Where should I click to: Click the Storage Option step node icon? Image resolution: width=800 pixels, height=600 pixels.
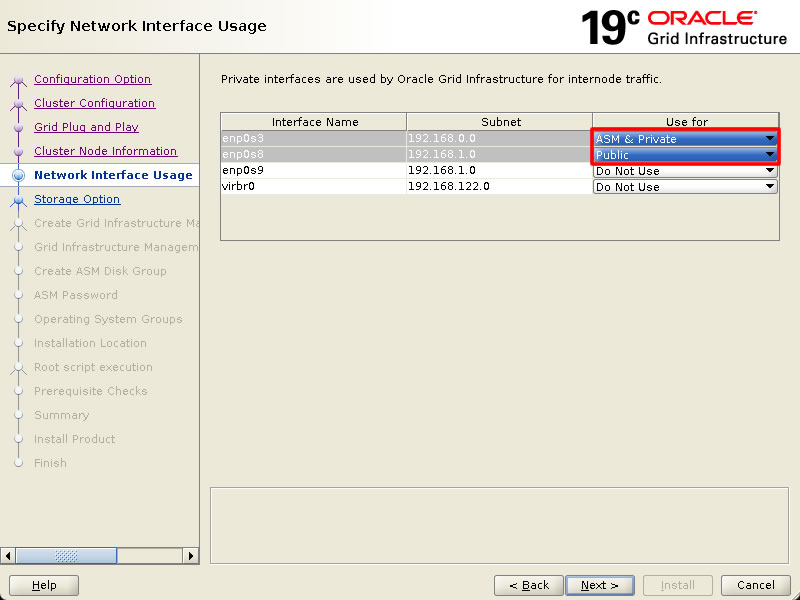[x=19, y=200]
